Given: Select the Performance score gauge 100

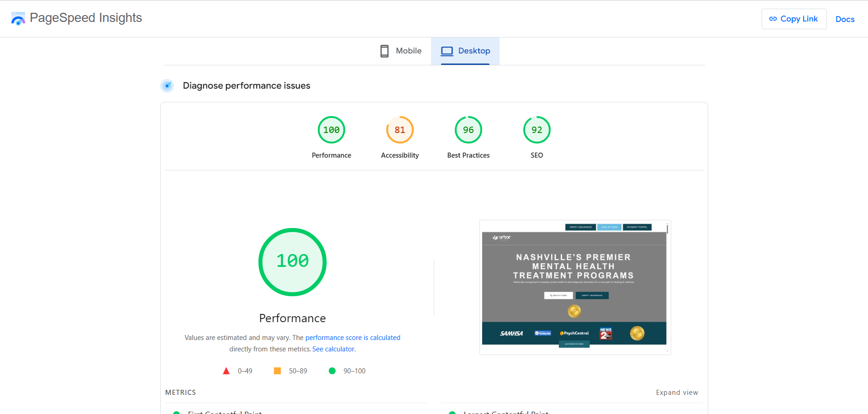Looking at the screenshot, I should (x=331, y=130).
